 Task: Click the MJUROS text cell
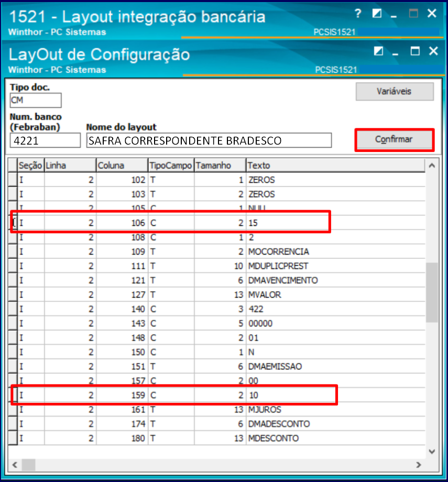click(x=336, y=410)
